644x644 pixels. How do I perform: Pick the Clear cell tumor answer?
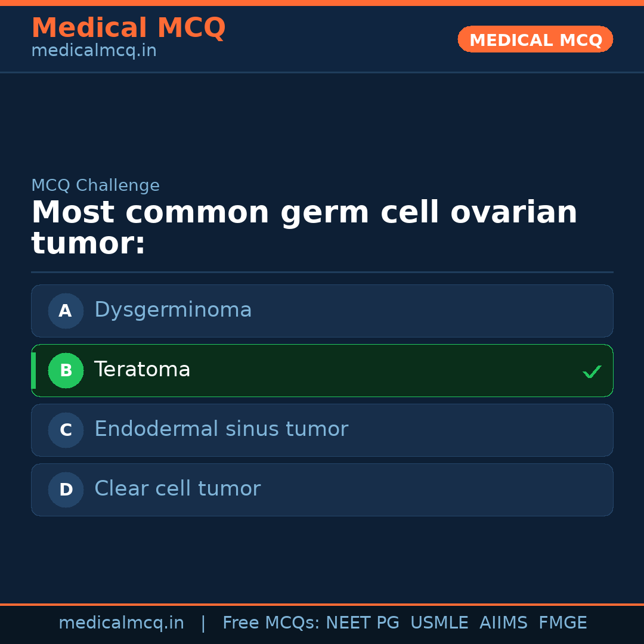pyautogui.click(x=177, y=489)
